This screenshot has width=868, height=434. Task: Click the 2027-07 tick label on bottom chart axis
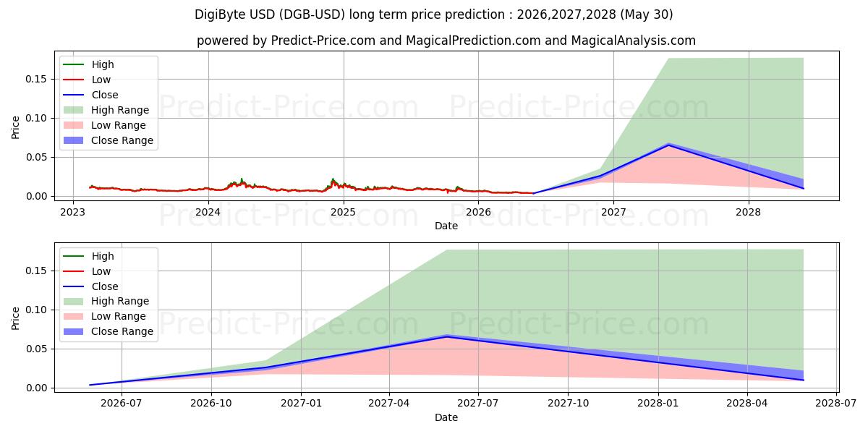coord(478,404)
